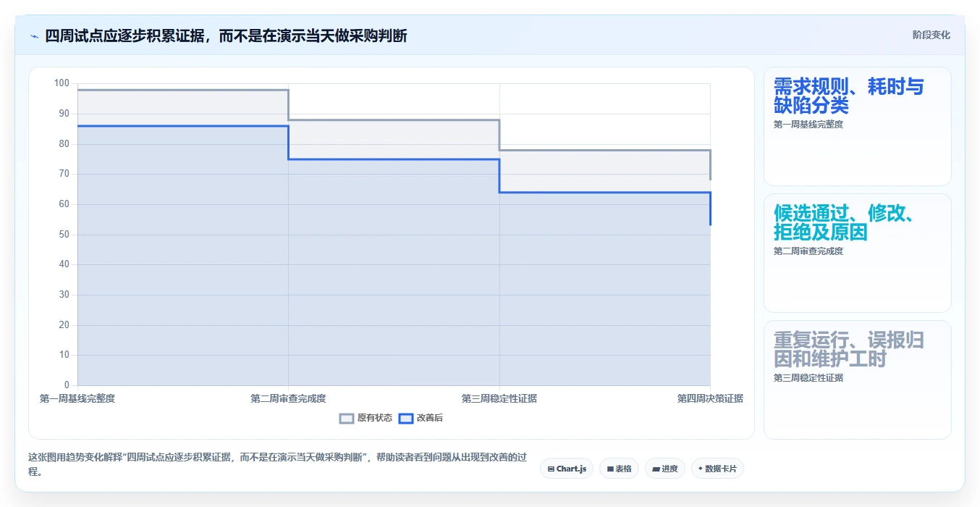Click the 第一周基线完整度 x-axis label
Image resolution: width=980 pixels, height=507 pixels.
coord(77,398)
